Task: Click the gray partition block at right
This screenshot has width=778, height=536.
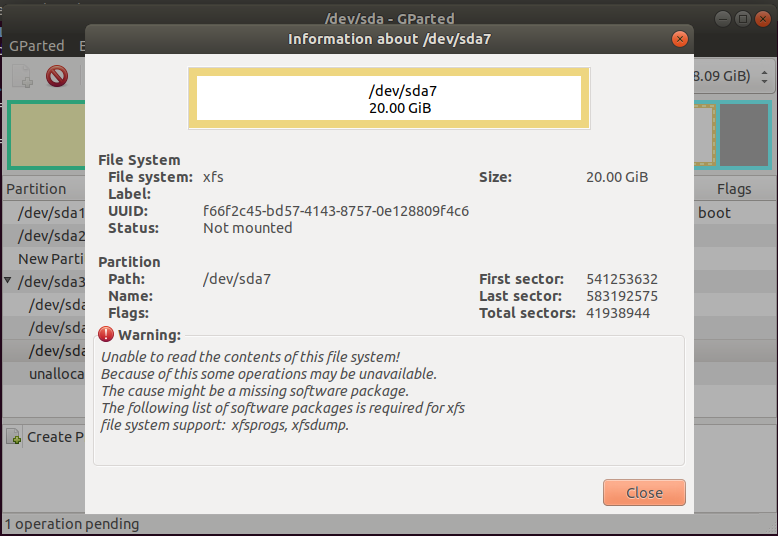Action: tap(744, 135)
